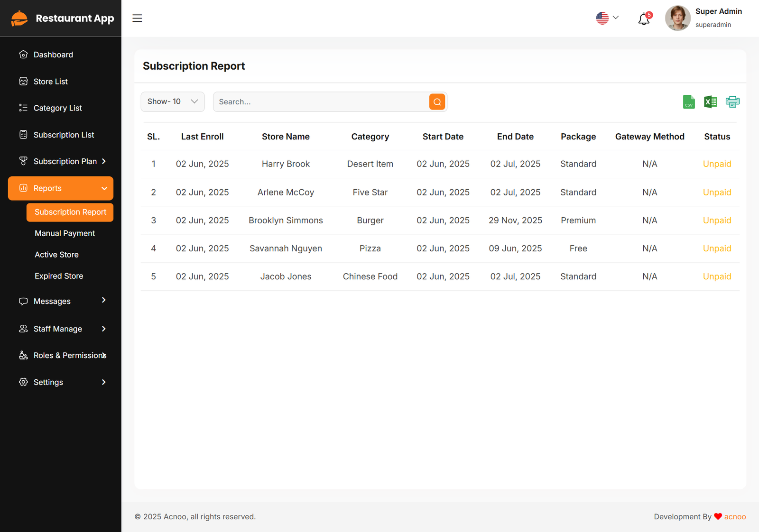Click the orange search icon button
Image resolution: width=759 pixels, height=532 pixels.
[x=437, y=102]
